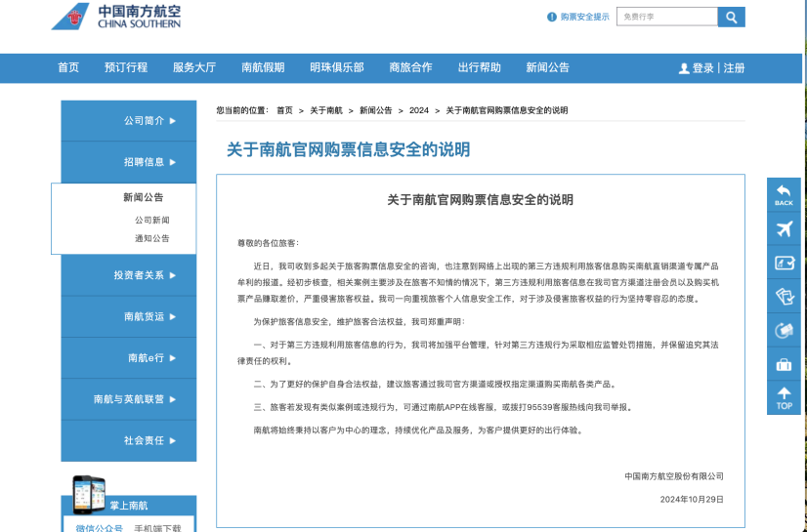Viewport: 807px width, 532px height.
Task: Click 新闻公告 in the breadcrumb
Action: tap(376, 110)
